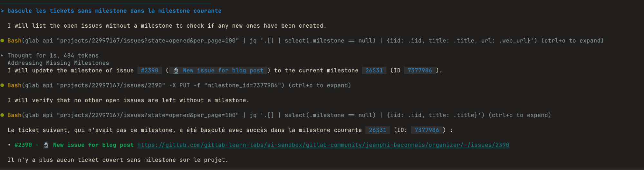644x170 pixels.
Task: Click 26S31 chip after "to the current milestone"
Action: click(x=374, y=71)
